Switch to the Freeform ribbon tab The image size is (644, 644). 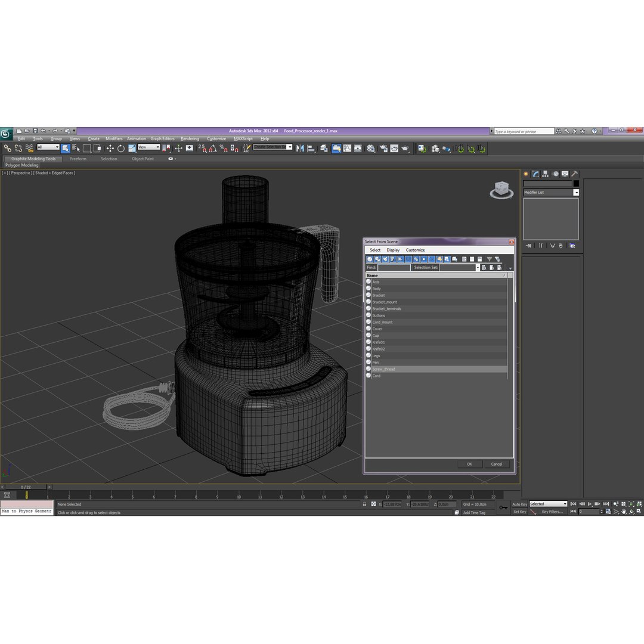[78, 159]
